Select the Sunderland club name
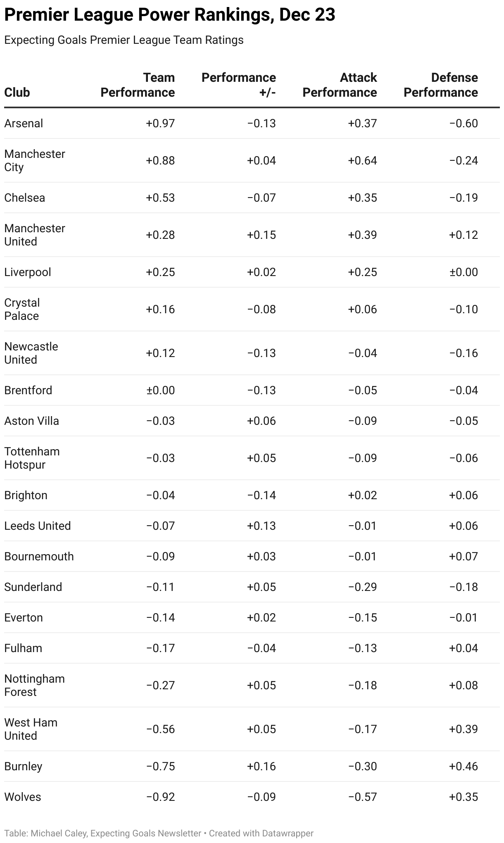The image size is (504, 843). 33,587
